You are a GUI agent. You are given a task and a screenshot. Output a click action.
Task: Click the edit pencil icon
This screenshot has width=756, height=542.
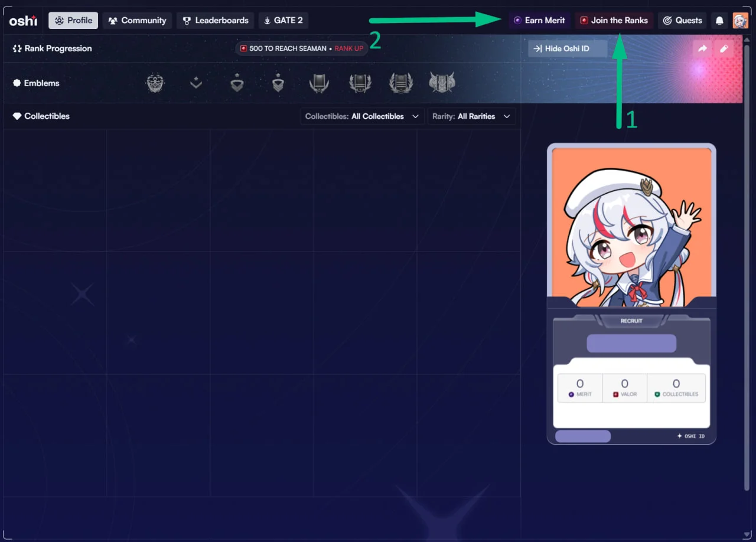click(x=724, y=49)
